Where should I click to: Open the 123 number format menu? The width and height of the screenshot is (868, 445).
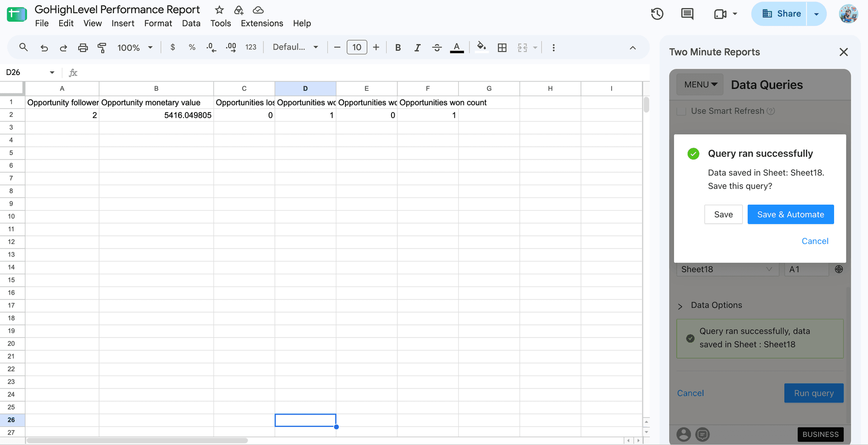[251, 47]
